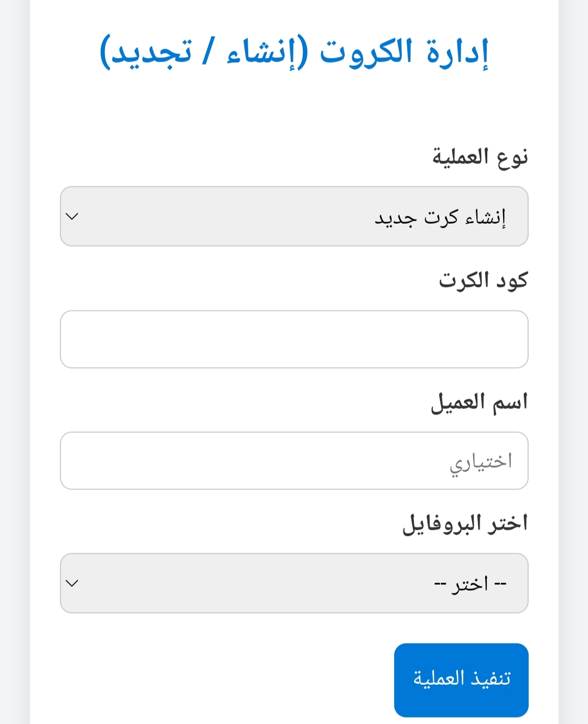Focus the 'كود الكرت' card code input field

point(294,339)
